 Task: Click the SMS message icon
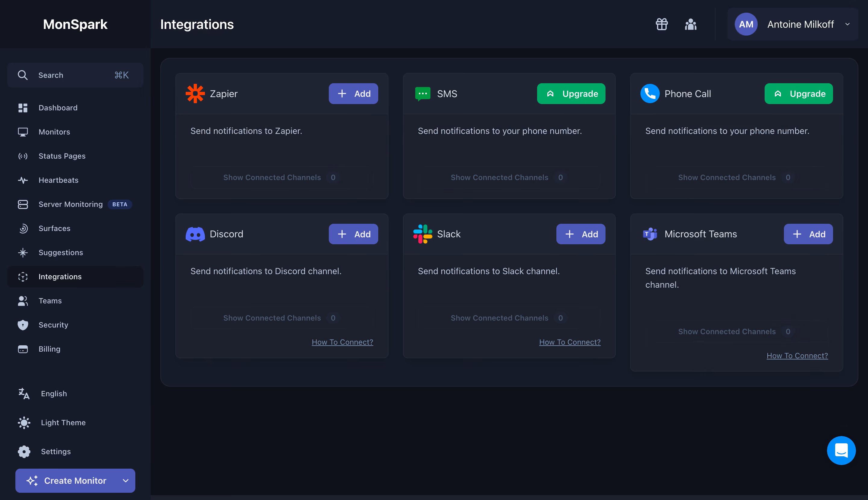point(423,93)
